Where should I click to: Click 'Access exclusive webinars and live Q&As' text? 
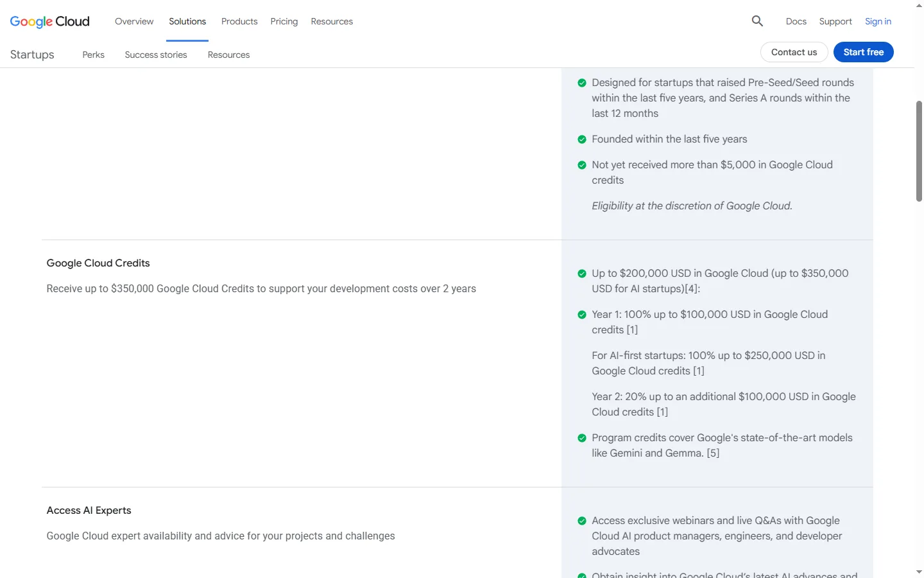(717, 536)
